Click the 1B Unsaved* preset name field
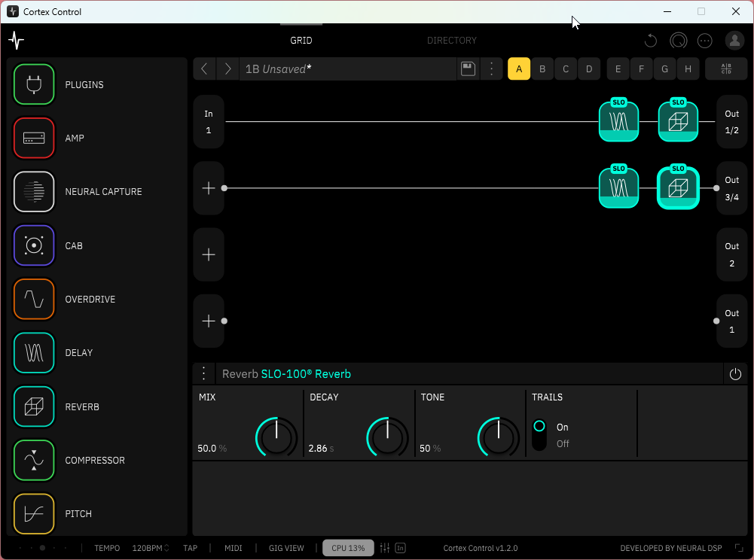754x560 pixels. 348,68
